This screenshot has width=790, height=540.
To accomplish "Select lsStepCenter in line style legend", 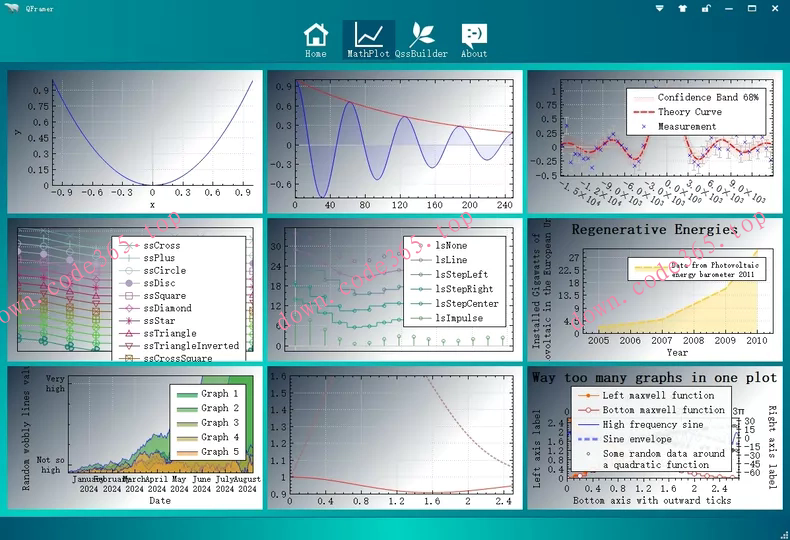I will [467, 303].
